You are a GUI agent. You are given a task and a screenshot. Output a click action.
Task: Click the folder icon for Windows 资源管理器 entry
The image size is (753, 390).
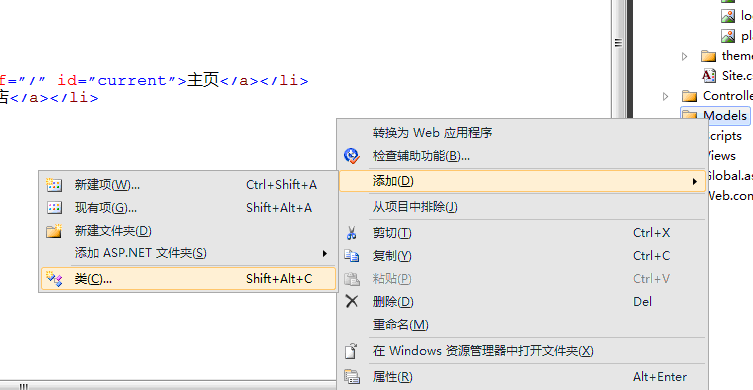point(352,351)
